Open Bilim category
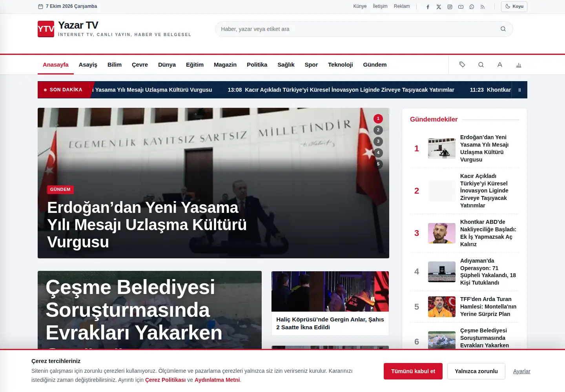The width and height of the screenshot is (565, 392). tap(115, 65)
